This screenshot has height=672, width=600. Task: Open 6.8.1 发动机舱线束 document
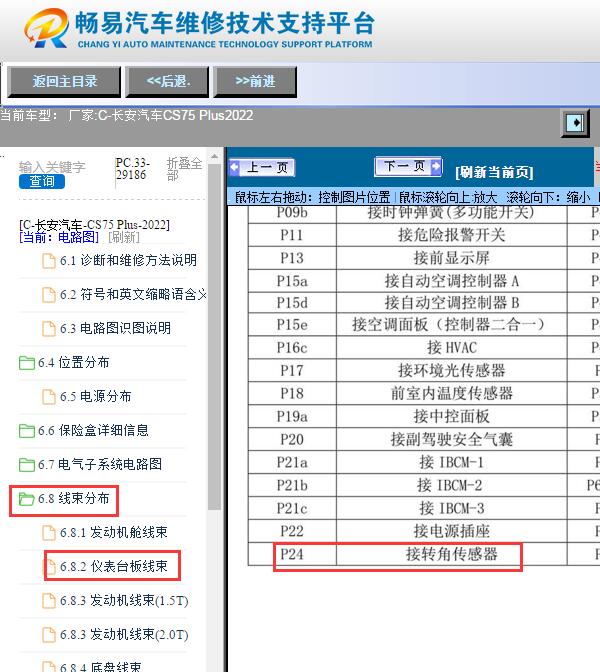pyautogui.click(x=114, y=532)
